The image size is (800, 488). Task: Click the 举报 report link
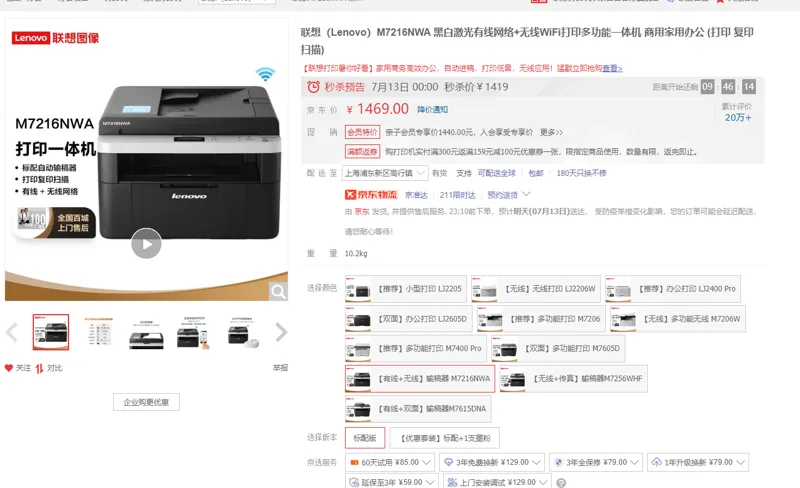coord(280,368)
